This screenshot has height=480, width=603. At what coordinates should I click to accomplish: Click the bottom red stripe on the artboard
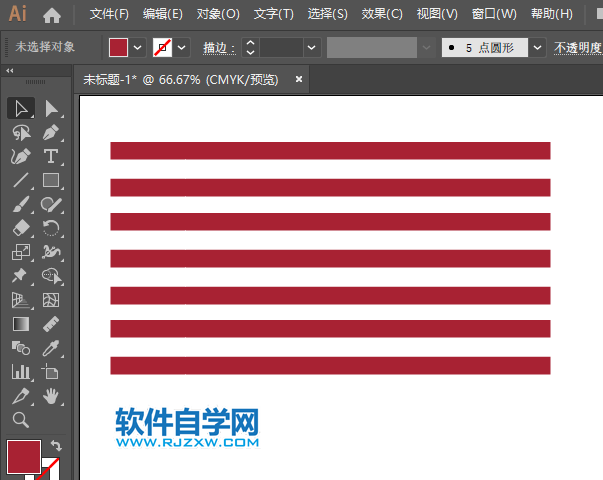point(330,365)
